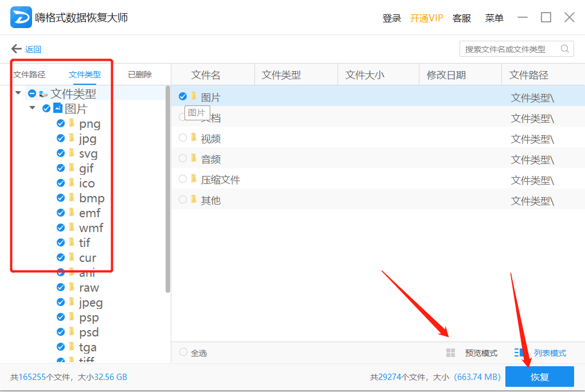The width and height of the screenshot is (585, 392).
Task: Click the folder icon of ico
Action: coord(71,183)
